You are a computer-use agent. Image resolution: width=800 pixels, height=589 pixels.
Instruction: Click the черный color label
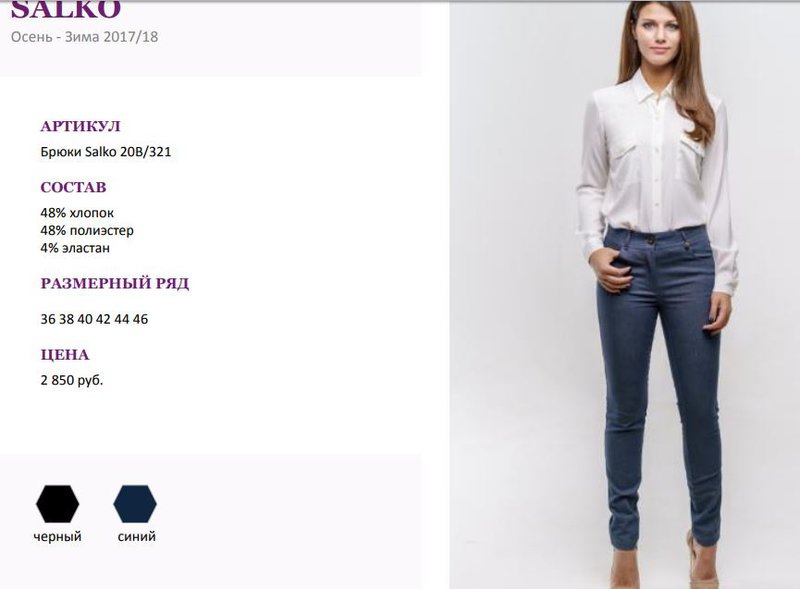point(58,536)
